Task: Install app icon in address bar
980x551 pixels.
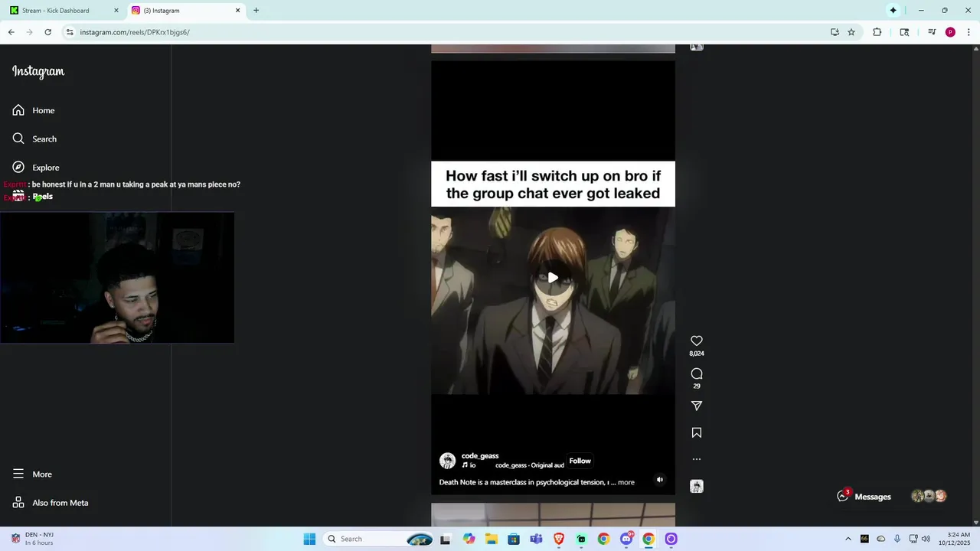Action: pyautogui.click(x=835, y=32)
